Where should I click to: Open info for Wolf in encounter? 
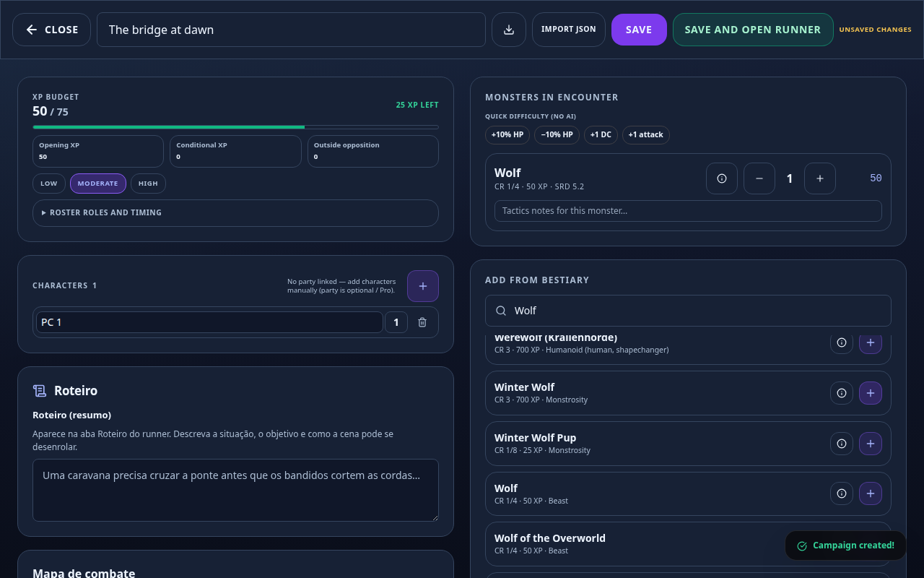[x=722, y=178]
